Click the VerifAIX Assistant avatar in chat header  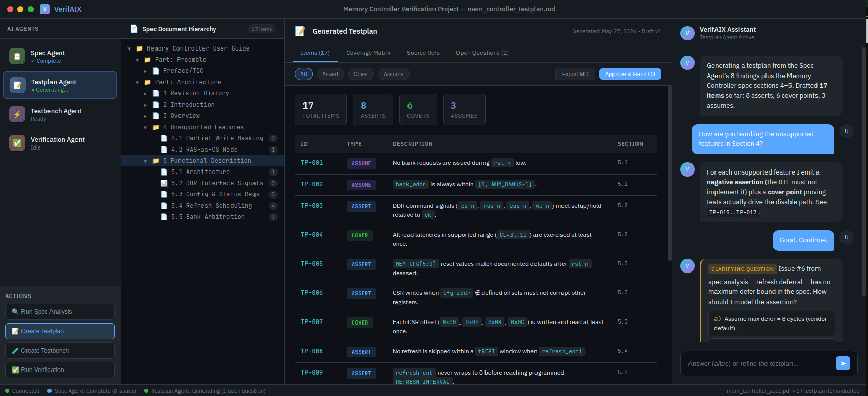point(687,33)
